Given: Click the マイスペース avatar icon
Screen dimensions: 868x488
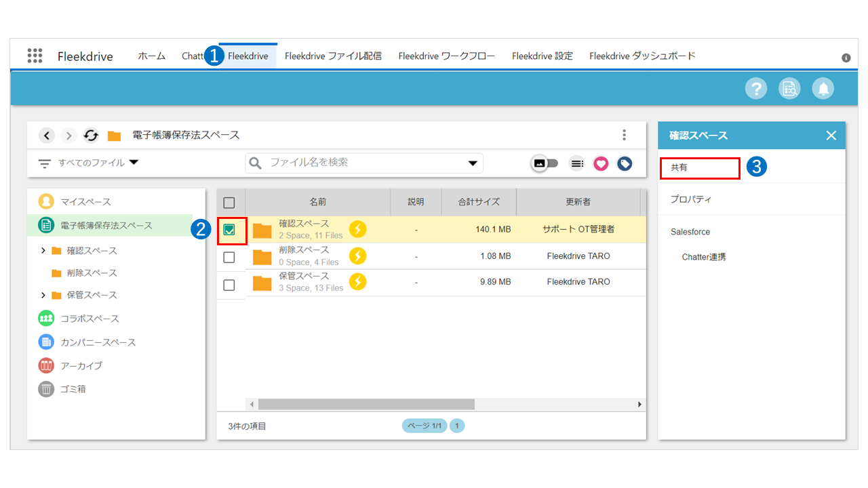Looking at the screenshot, I should click(x=46, y=201).
